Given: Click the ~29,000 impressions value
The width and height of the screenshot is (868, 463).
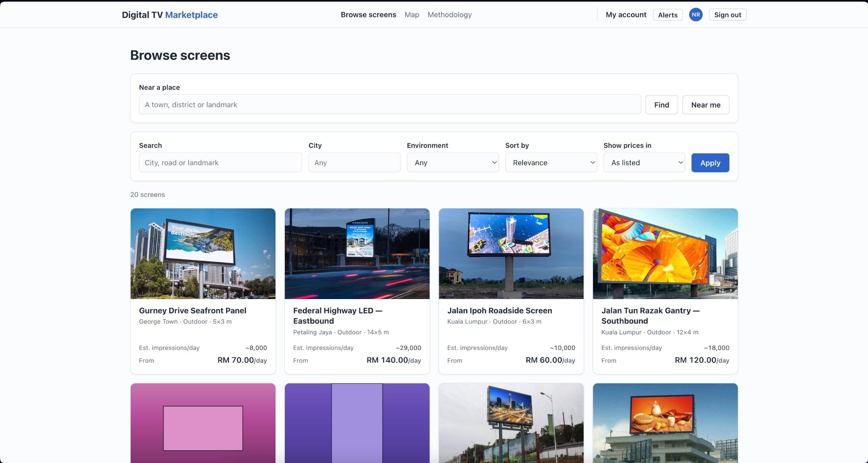Looking at the screenshot, I should point(408,348).
